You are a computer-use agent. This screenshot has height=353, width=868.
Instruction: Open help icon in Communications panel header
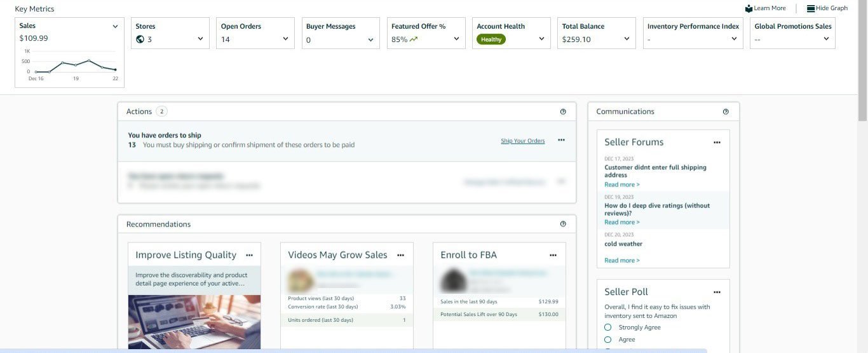[726, 112]
